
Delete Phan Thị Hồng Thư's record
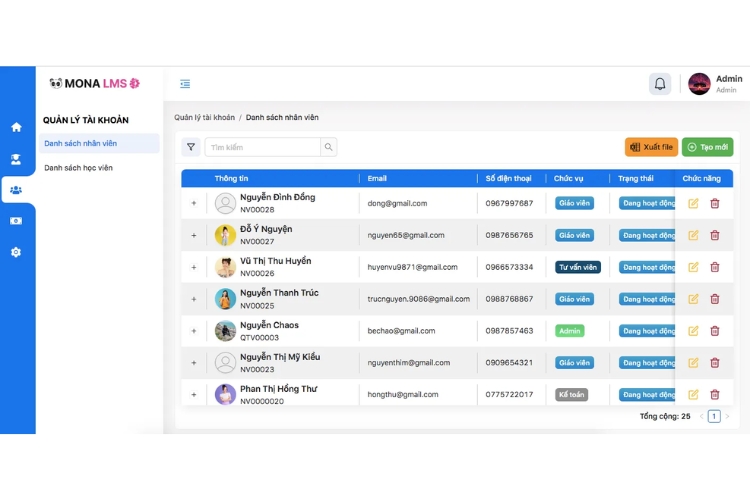[715, 394]
